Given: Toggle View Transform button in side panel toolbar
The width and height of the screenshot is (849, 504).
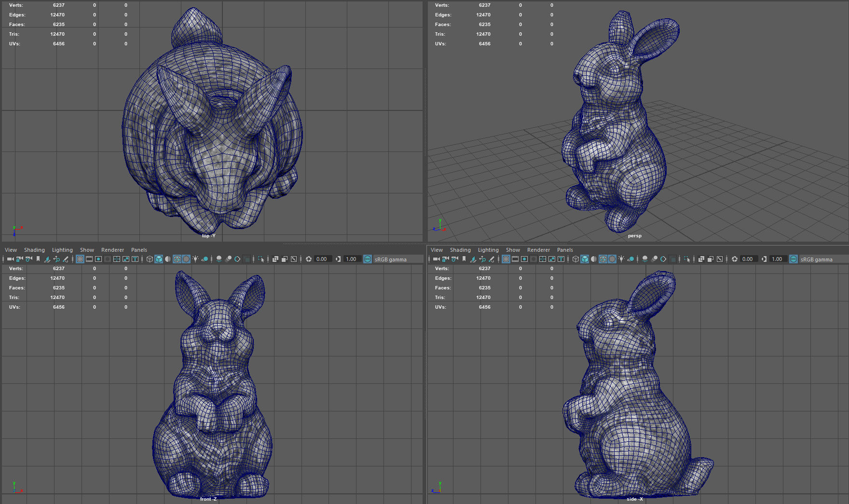Looking at the screenshot, I should pyautogui.click(x=794, y=259).
